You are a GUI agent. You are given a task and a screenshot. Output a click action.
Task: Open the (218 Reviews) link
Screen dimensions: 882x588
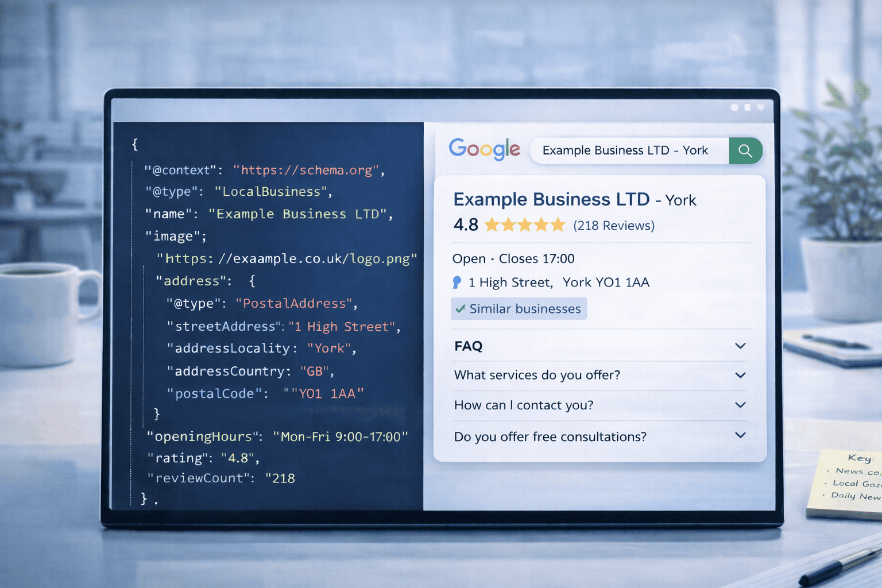(x=614, y=226)
